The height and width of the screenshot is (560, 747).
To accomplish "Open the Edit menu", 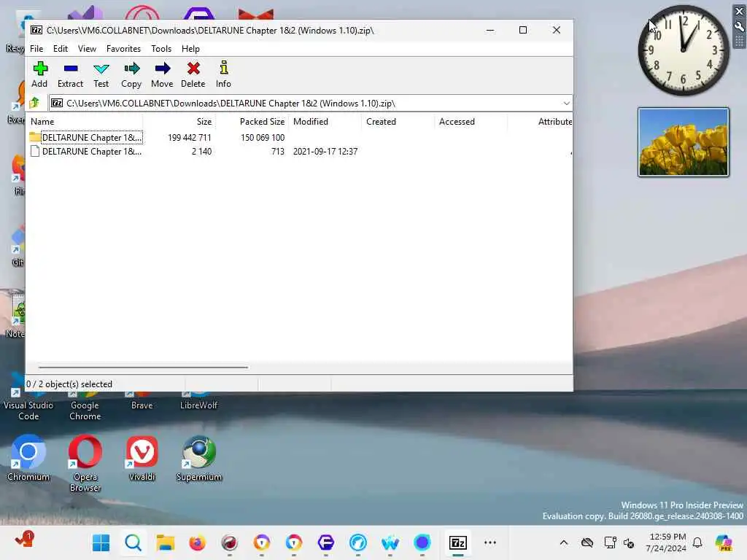I will click(60, 49).
